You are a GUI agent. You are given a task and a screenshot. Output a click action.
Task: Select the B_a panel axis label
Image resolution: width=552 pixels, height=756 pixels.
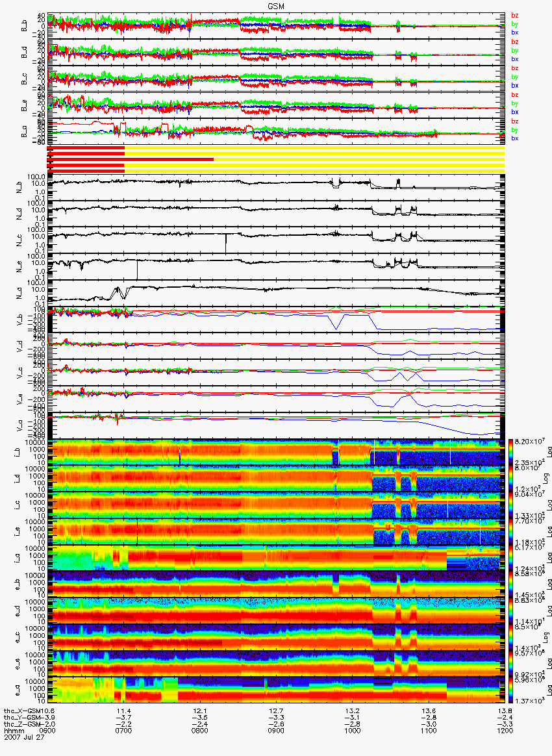pos(25,132)
